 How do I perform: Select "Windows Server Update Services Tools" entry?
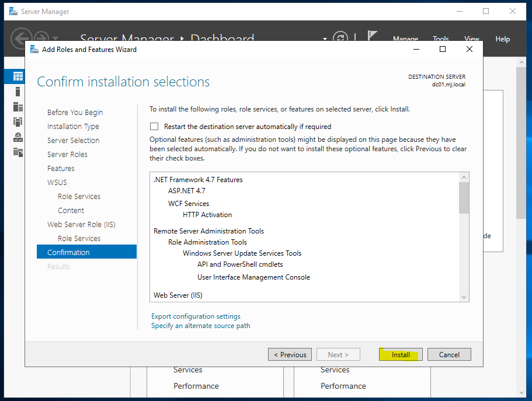pyautogui.click(x=242, y=253)
